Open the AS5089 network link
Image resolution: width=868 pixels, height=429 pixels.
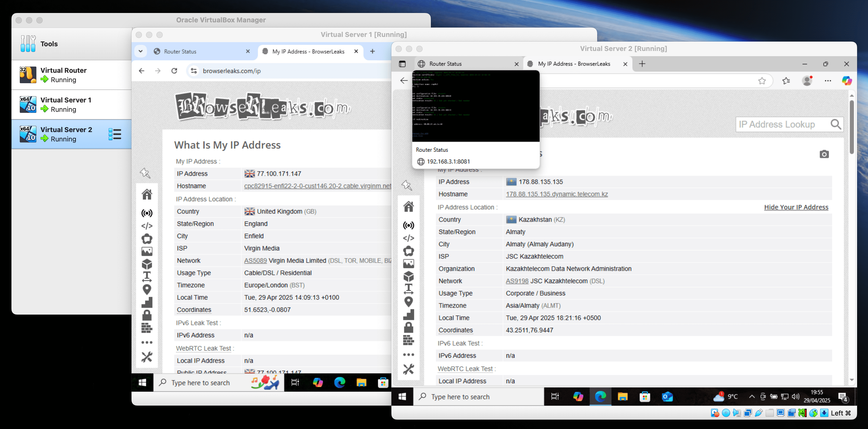[255, 261]
